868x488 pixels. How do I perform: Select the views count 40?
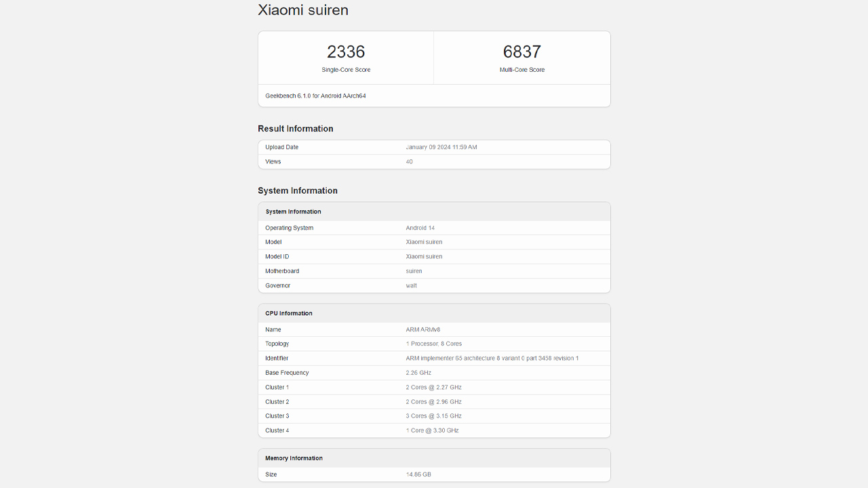pos(409,161)
